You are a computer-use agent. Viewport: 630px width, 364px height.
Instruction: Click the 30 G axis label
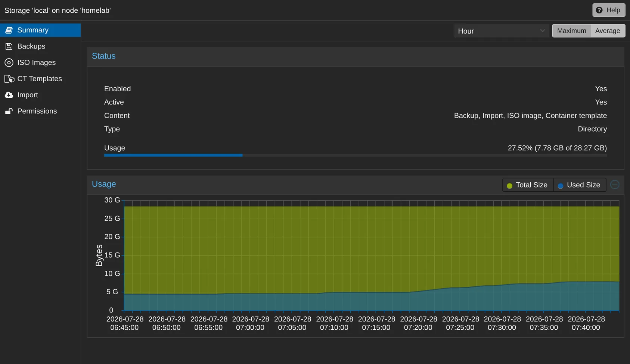112,200
